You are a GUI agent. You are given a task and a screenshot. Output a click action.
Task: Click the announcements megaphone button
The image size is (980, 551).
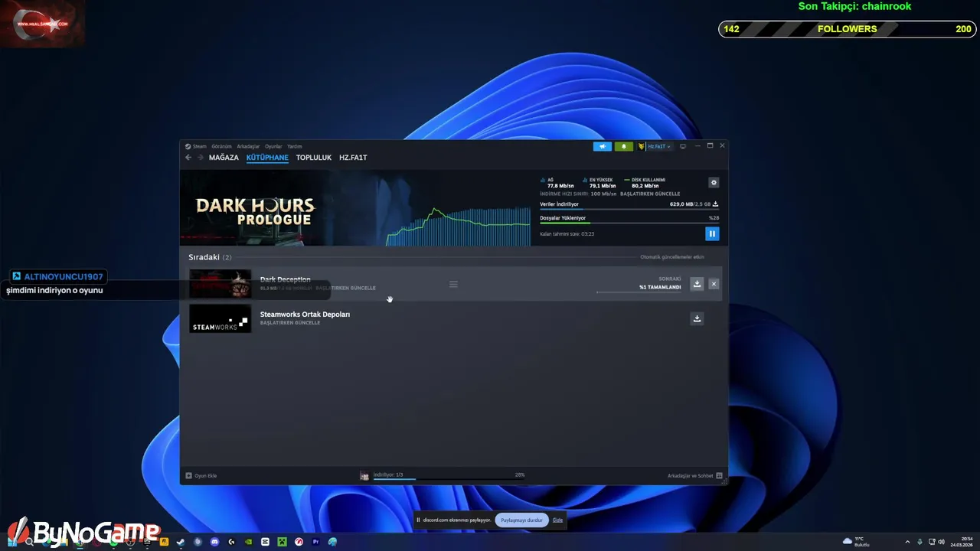tap(603, 146)
